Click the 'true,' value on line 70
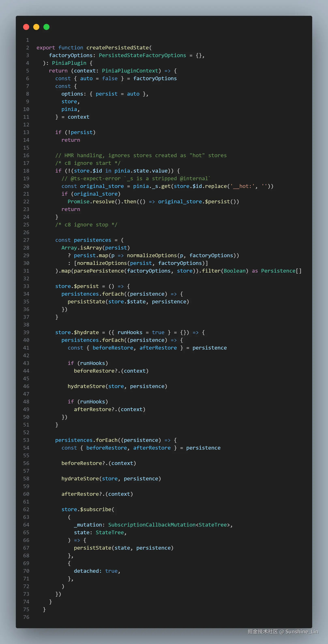Viewport: 328px width, 644px height. 113,571
